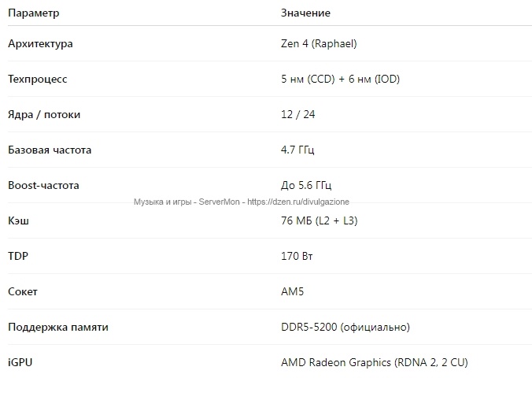Select the Ядра / потоки label

click(x=44, y=115)
